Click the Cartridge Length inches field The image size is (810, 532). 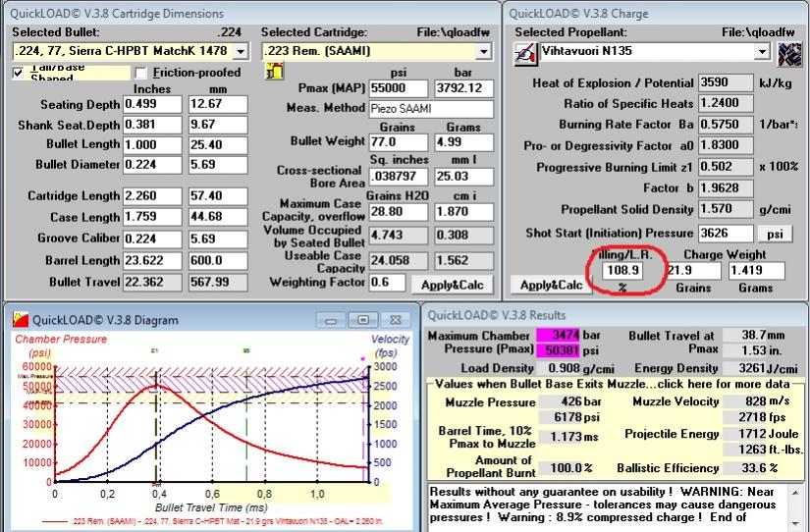pos(152,196)
